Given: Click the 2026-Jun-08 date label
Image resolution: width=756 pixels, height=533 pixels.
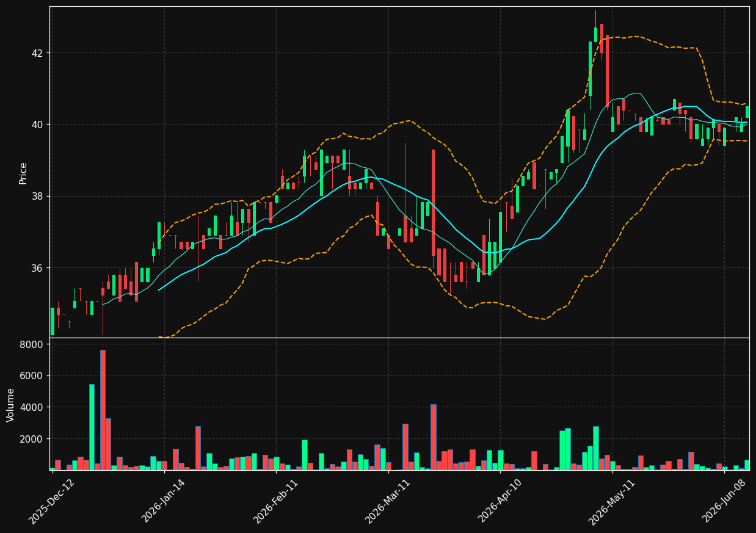Looking at the screenshot, I should (x=724, y=501).
